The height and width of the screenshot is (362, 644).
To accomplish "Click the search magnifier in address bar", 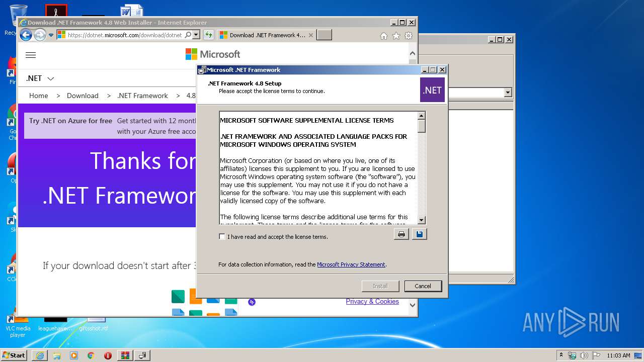I will pos(188,35).
